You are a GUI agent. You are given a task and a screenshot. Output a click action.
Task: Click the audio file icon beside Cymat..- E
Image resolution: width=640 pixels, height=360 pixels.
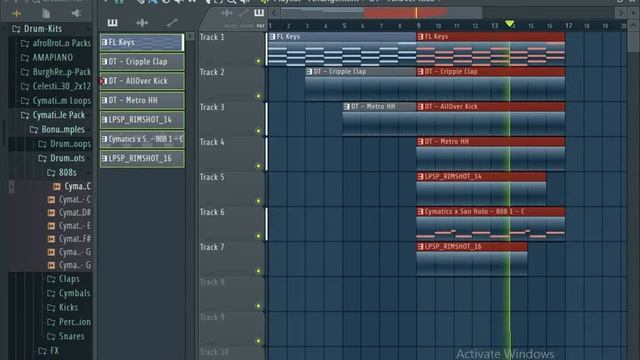[51, 226]
